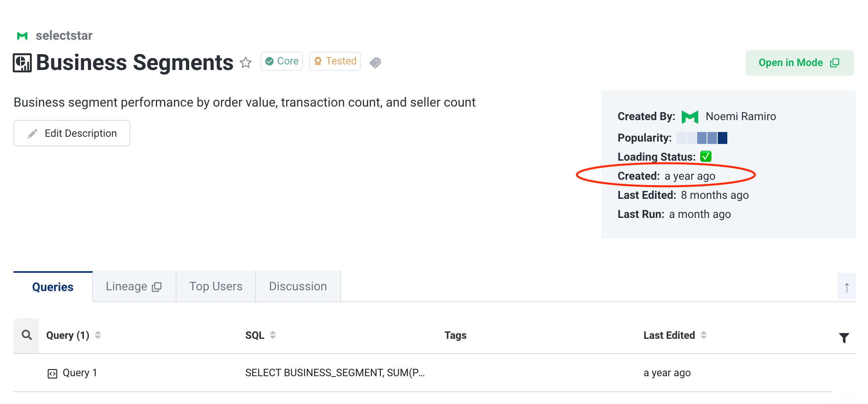
Task: Click the Popularity indicator bars
Action: (702, 138)
